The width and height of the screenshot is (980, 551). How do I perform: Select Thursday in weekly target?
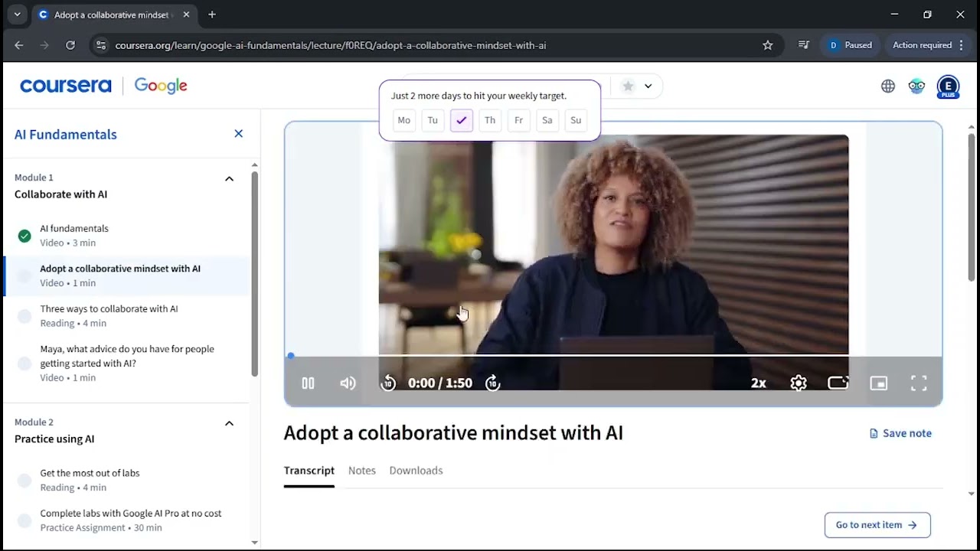(490, 120)
